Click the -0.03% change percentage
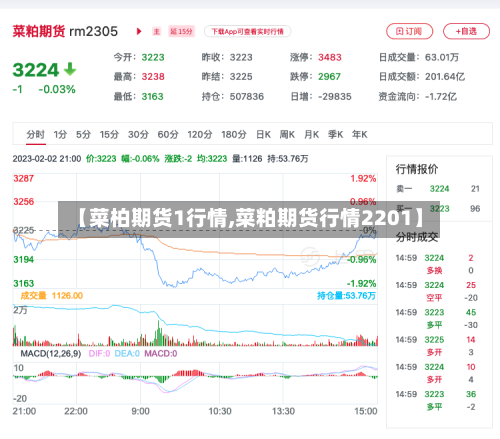 click(x=57, y=89)
